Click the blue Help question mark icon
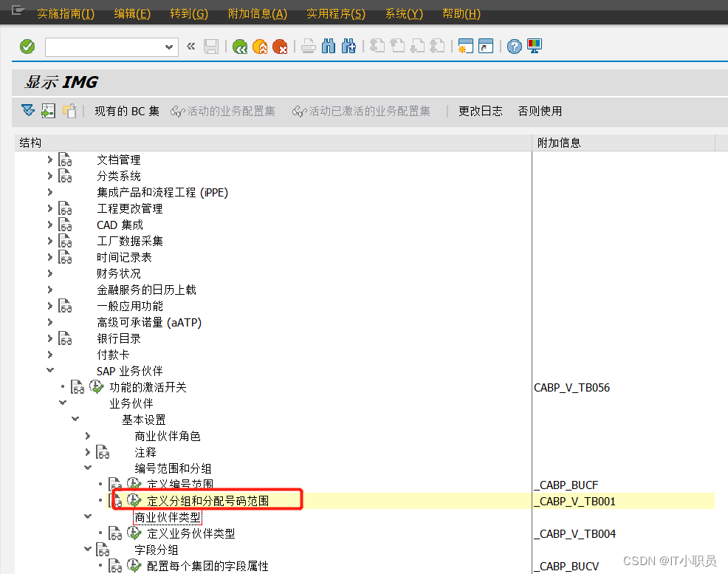This screenshot has height=574, width=728. click(x=515, y=47)
